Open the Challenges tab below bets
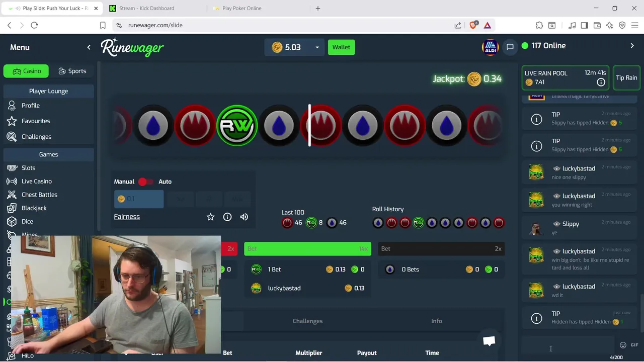This screenshot has width=644, height=362. pyautogui.click(x=307, y=321)
